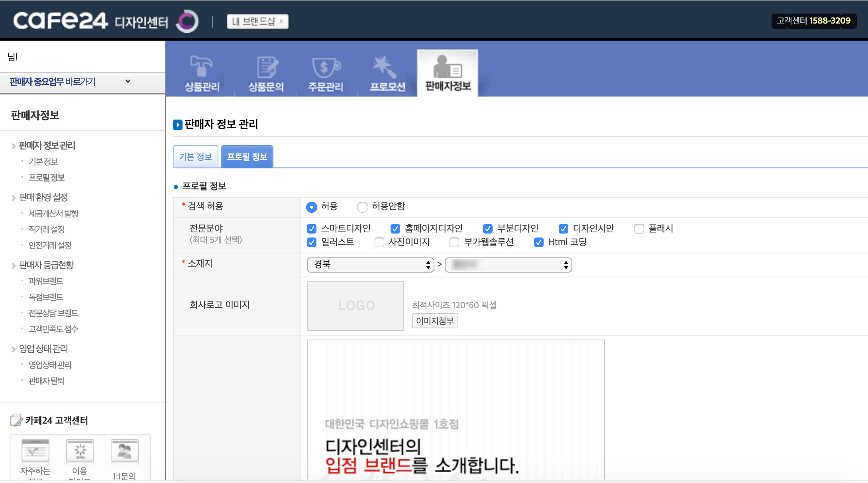Select the 프로필 정보 tab
Screen dimensions: 868x483
pos(247,157)
